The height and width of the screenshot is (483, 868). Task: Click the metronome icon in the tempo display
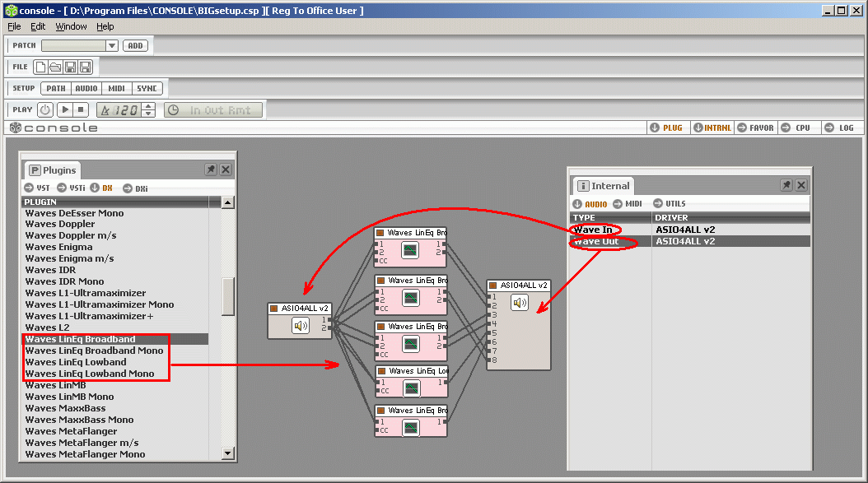(105, 110)
